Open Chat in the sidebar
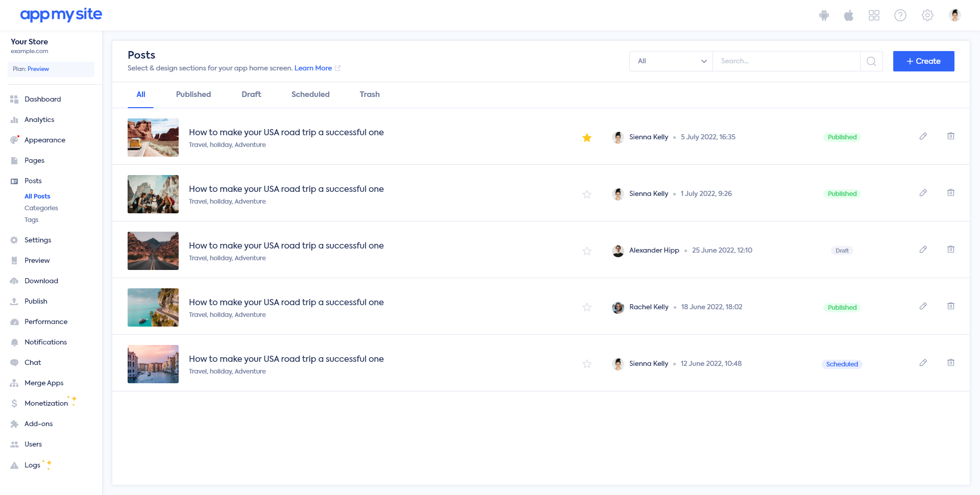The height and width of the screenshot is (495, 980). (x=33, y=362)
